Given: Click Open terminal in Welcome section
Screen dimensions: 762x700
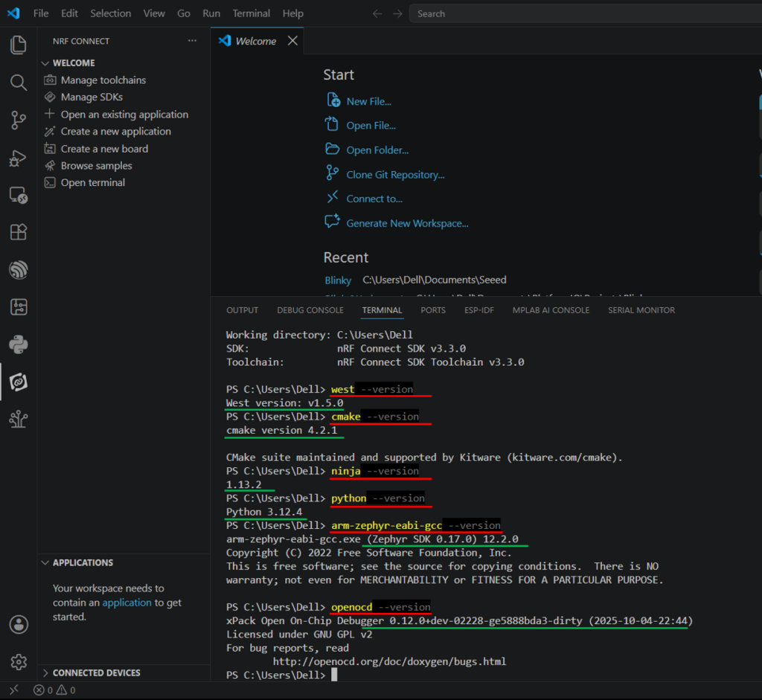Looking at the screenshot, I should click(x=92, y=183).
